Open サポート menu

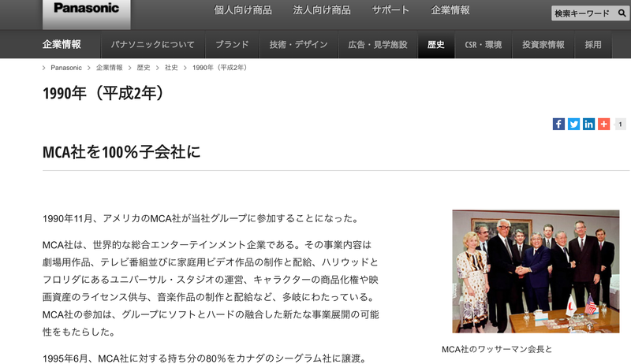(x=390, y=10)
